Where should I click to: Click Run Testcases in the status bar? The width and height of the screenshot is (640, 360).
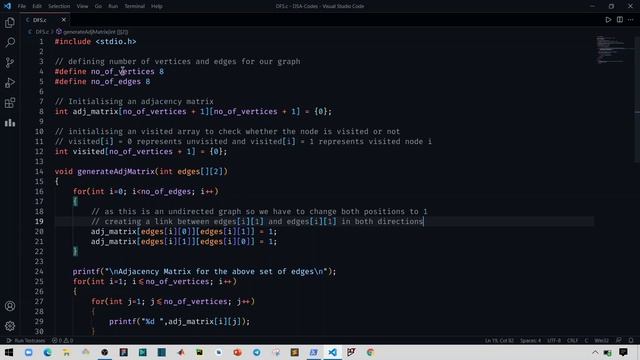pos(26,340)
